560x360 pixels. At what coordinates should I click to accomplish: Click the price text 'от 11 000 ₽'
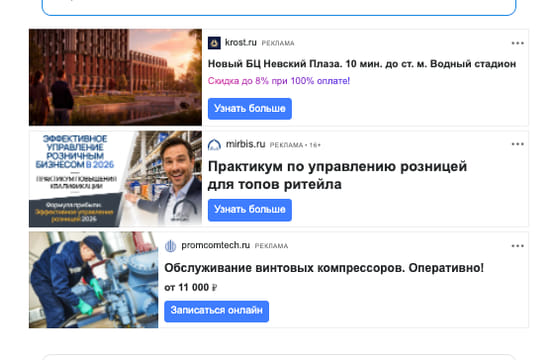click(191, 288)
